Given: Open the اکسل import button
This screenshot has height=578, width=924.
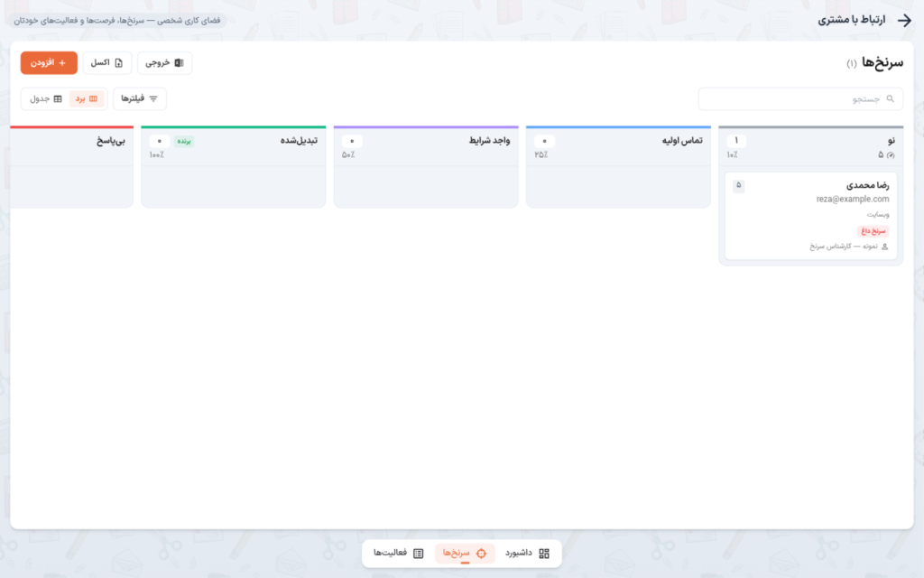Looking at the screenshot, I should [x=107, y=63].
